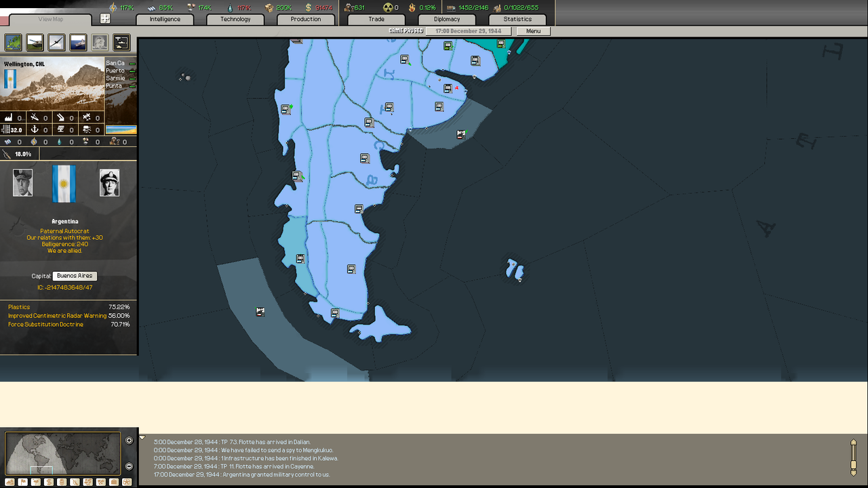The image size is (868, 488).
Task: Click the right naval officer portrait
Action: point(109,183)
